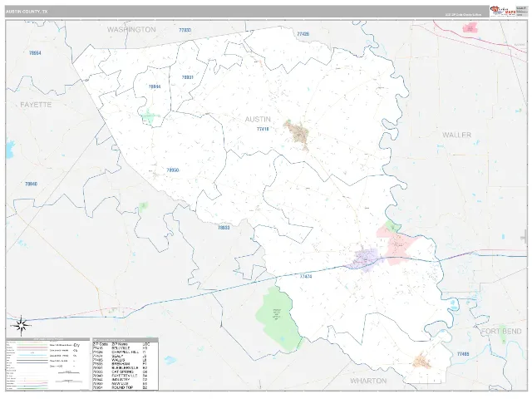
Task: Click ZIP code label 78954
Action: click(35, 53)
